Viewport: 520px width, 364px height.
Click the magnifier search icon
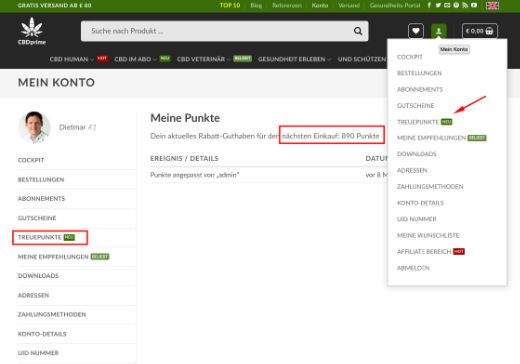pos(358,31)
